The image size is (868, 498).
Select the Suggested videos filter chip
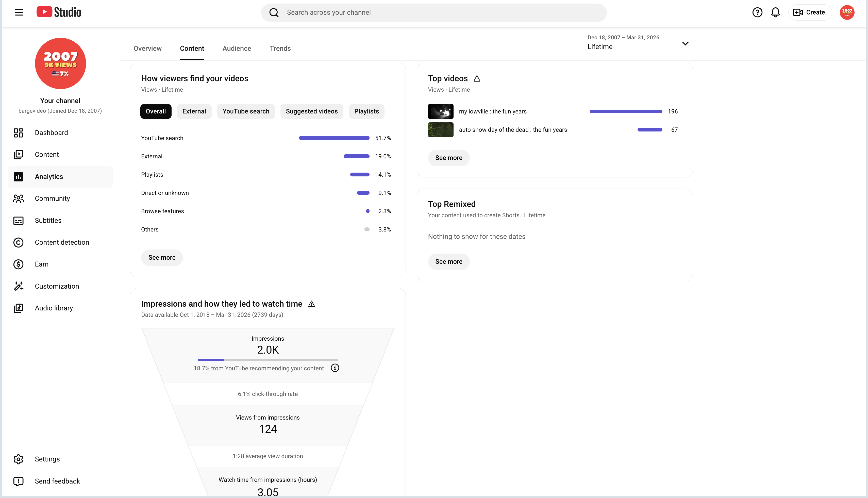(x=312, y=111)
